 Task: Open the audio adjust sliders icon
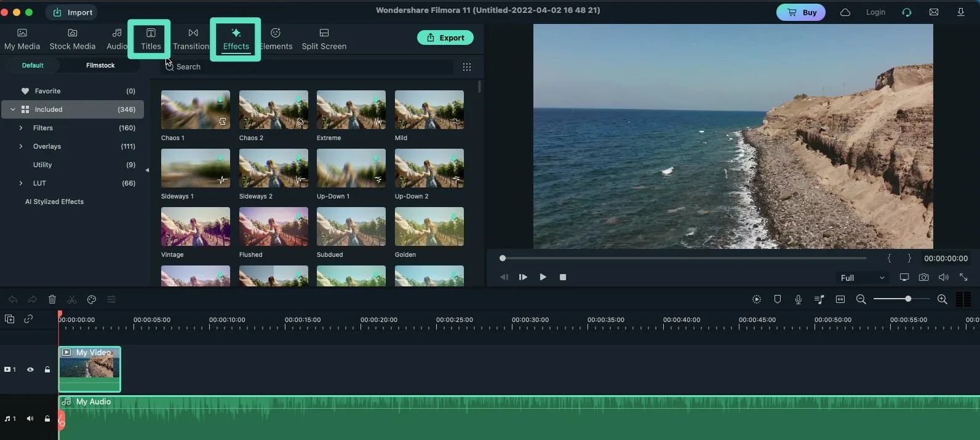(111, 299)
